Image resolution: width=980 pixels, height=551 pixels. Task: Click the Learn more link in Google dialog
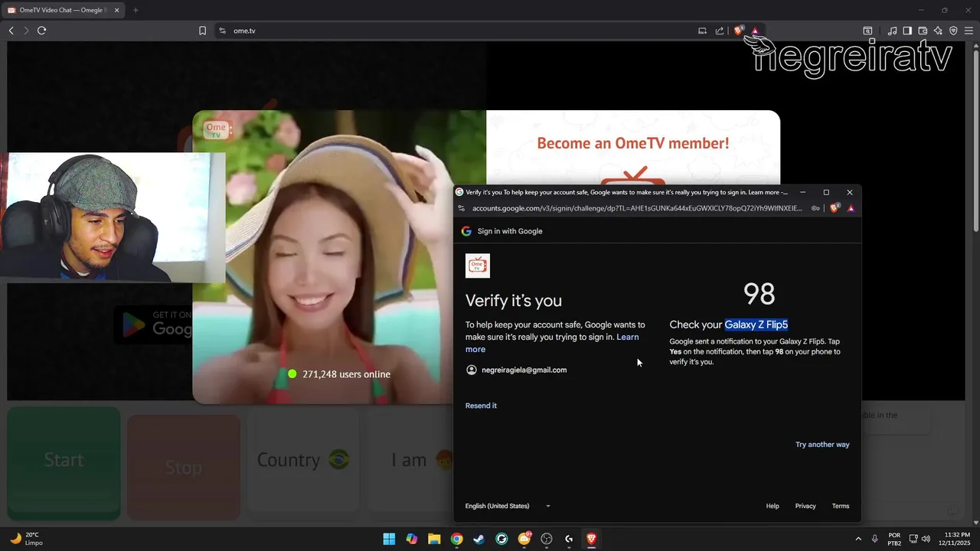coord(551,343)
